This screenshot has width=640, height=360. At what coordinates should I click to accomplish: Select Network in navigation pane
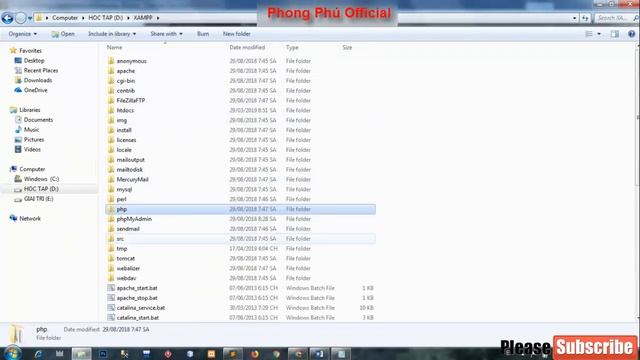coord(30,218)
